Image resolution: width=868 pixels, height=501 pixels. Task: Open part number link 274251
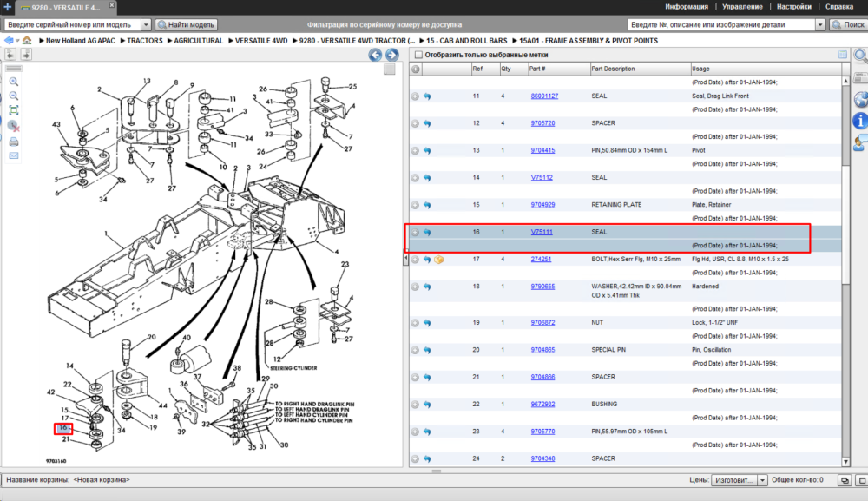tap(541, 259)
